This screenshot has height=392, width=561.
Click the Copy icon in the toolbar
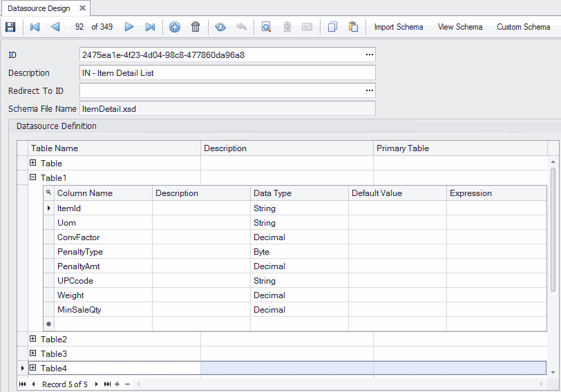point(332,27)
